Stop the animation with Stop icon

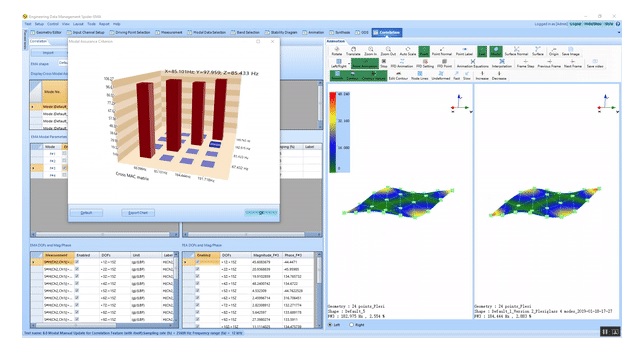(x=383, y=63)
